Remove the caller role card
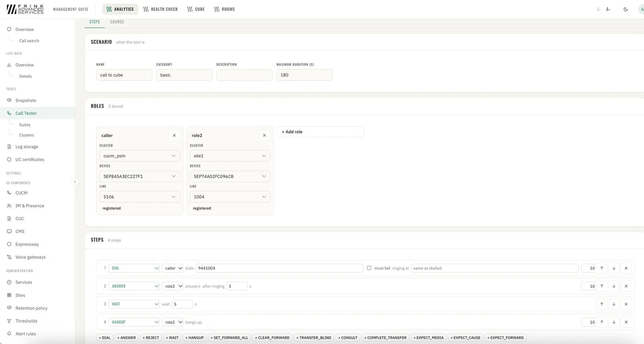644x344 pixels. [x=174, y=136]
